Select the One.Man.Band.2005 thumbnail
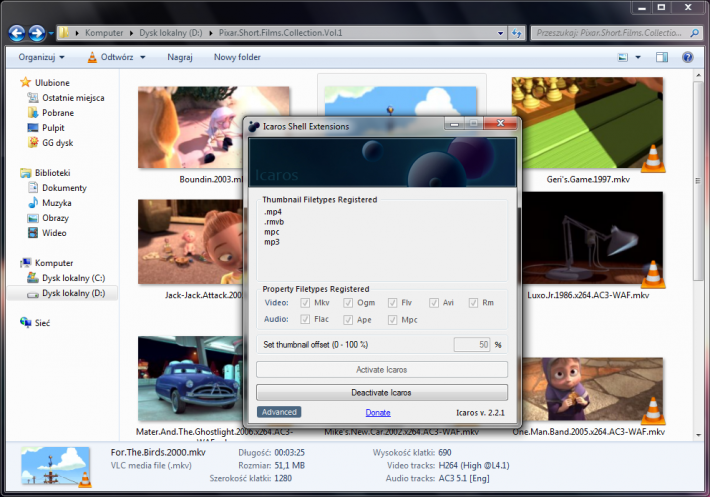710x497 pixels. tap(592, 389)
